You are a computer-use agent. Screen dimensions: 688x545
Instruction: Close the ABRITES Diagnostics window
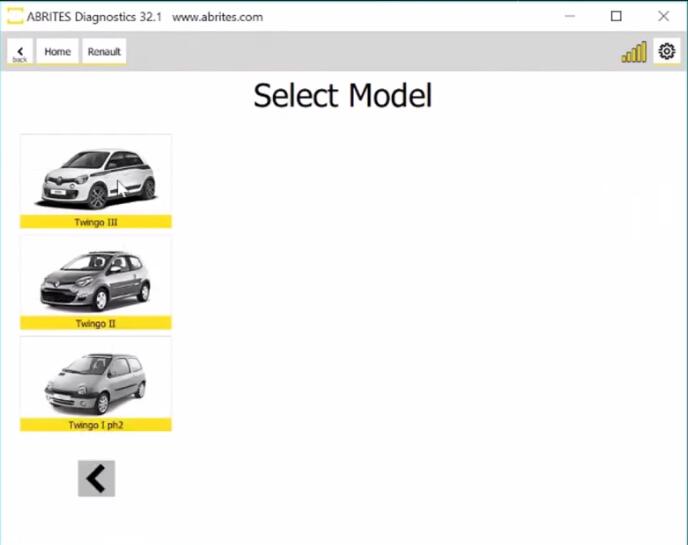click(x=663, y=16)
